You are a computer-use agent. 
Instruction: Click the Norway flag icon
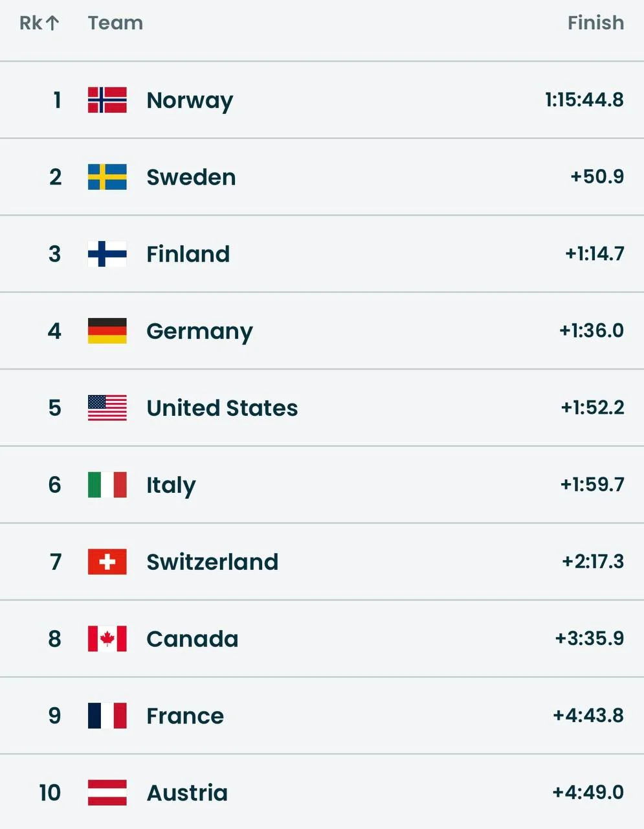[107, 100]
